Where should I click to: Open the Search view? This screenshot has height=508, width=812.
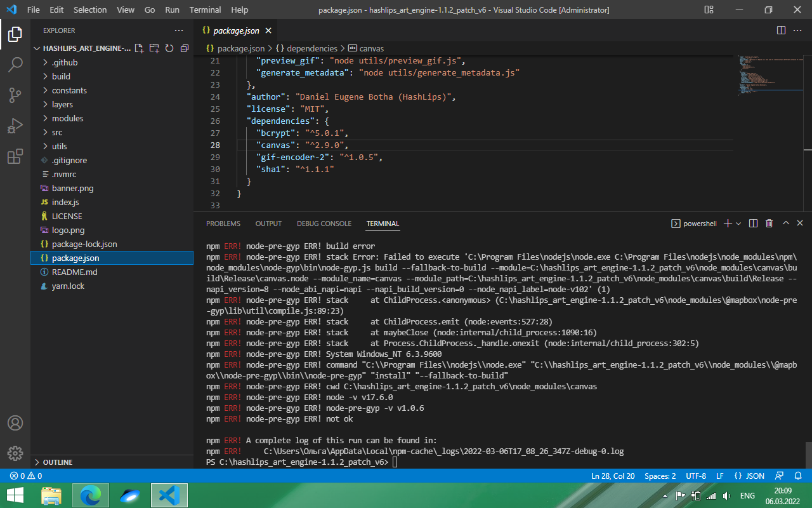15,63
